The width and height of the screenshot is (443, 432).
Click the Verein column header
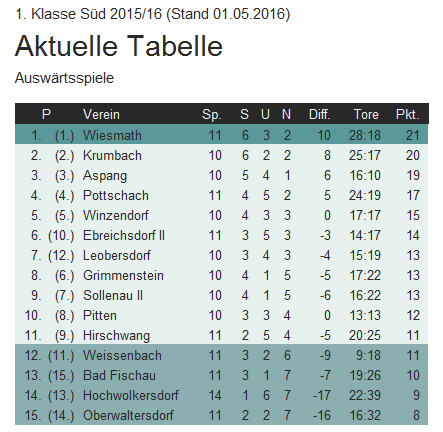point(101,114)
